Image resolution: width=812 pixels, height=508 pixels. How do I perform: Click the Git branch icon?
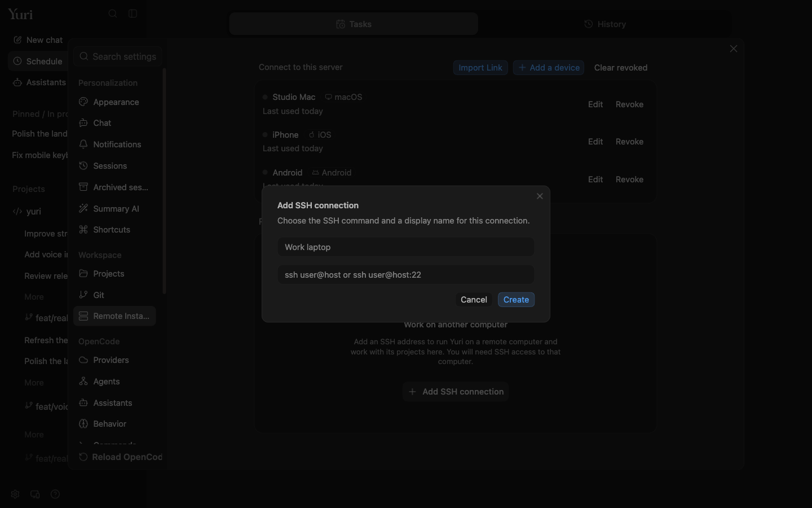tap(83, 295)
